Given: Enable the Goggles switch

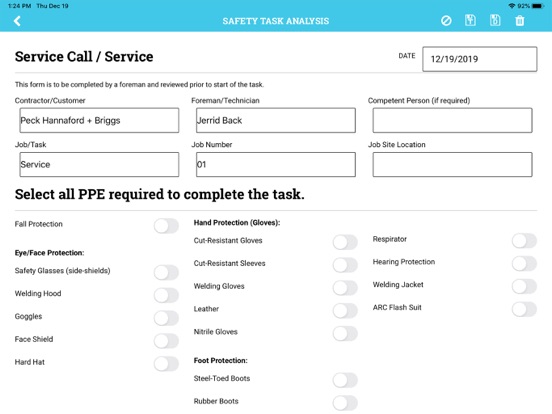Looking at the screenshot, I should 166,318.
